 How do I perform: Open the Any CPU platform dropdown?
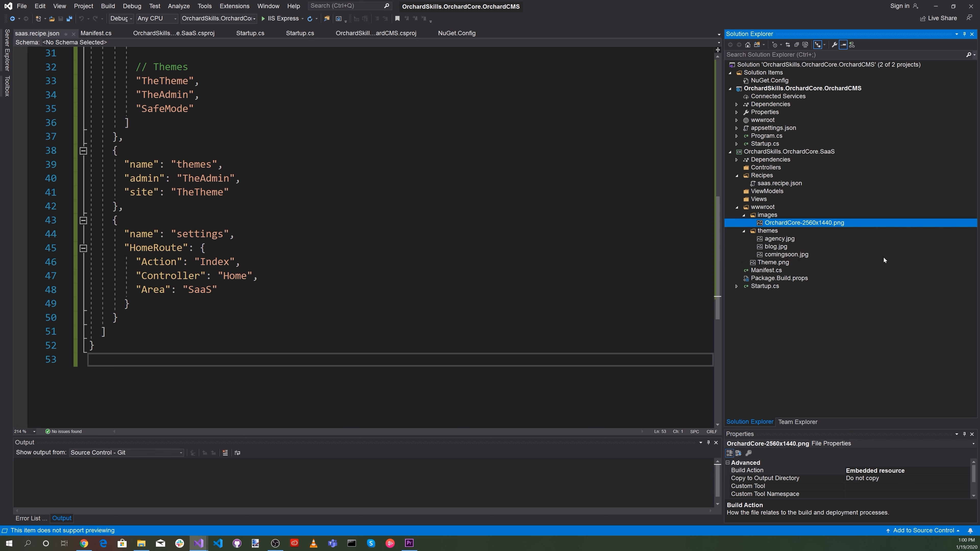pyautogui.click(x=157, y=19)
